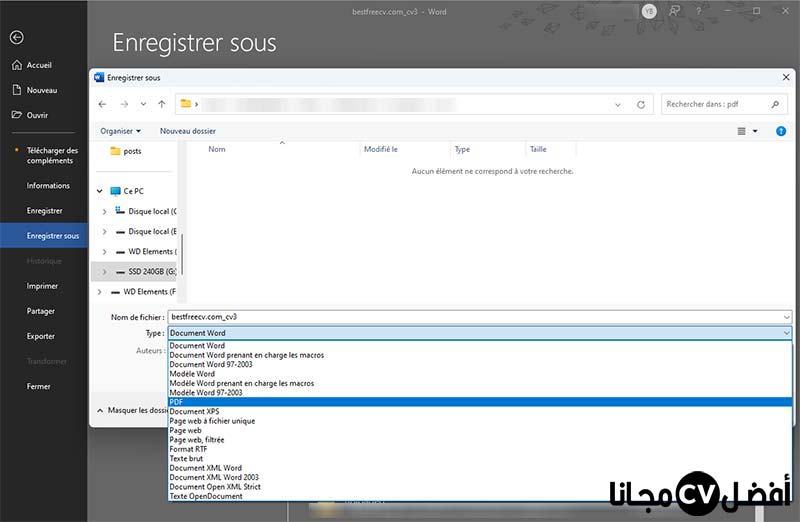
Task: Expand the SSD 240GB (G:) node
Action: point(104,271)
